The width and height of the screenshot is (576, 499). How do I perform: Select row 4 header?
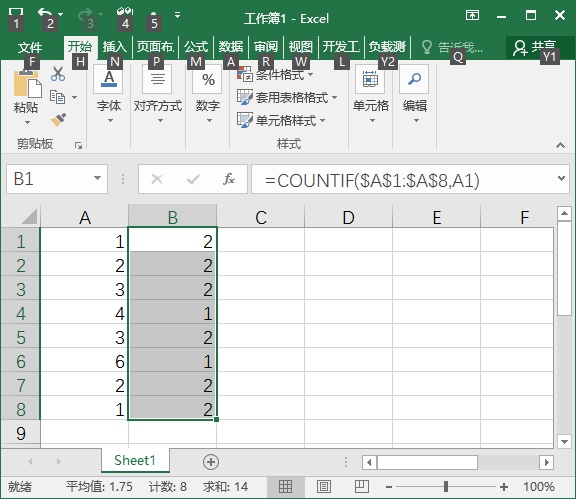pos(21,313)
